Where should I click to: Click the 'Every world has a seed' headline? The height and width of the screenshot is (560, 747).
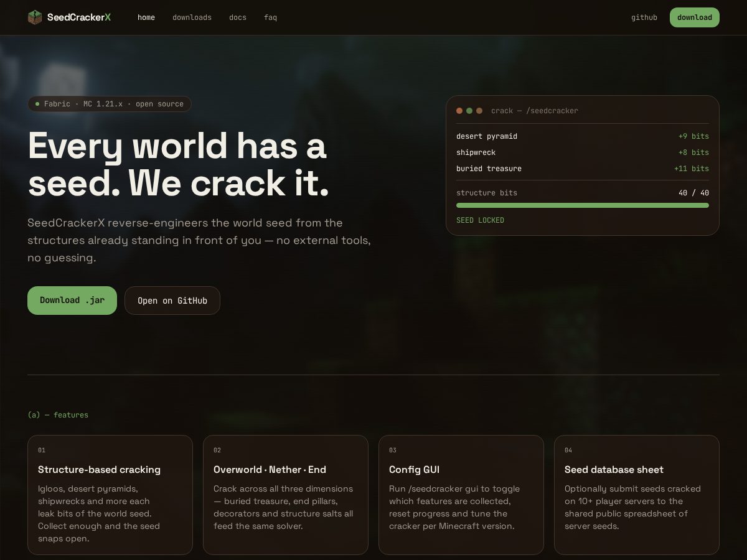pos(178,164)
